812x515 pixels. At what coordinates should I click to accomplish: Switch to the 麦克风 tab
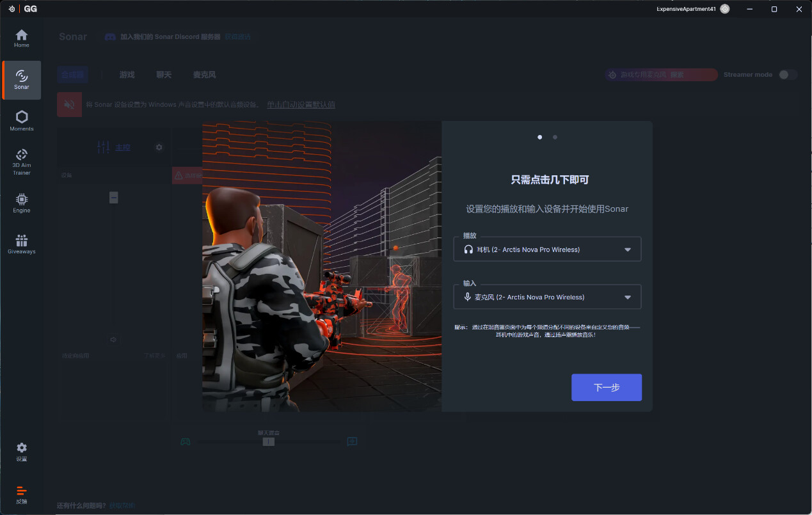coord(204,75)
